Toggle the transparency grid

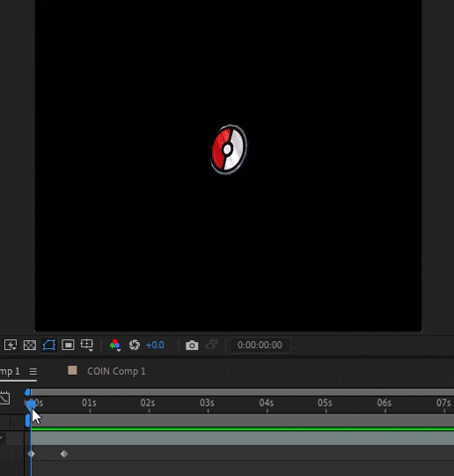point(30,345)
